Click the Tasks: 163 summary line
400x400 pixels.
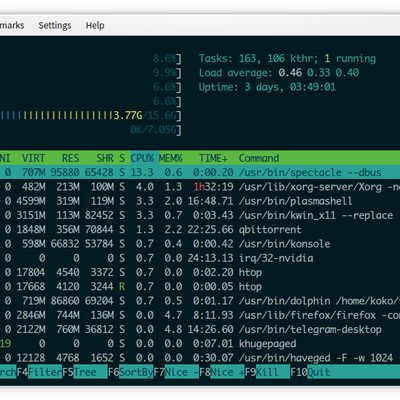pos(287,59)
